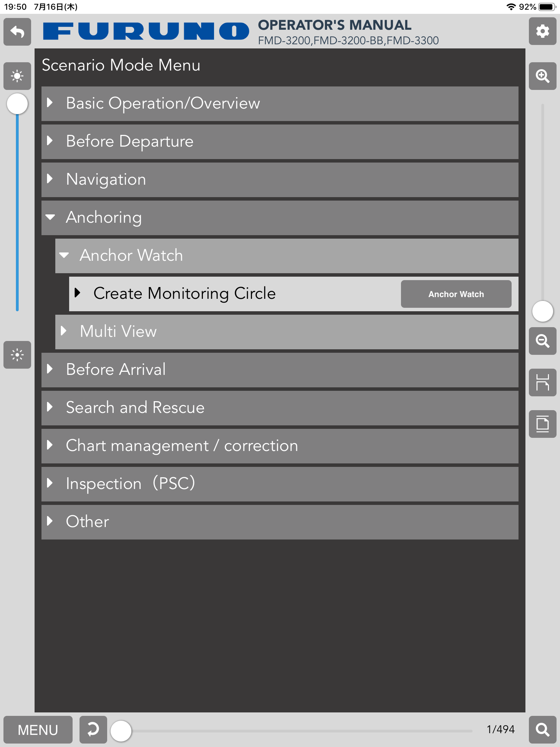This screenshot has width=560, height=747.
Task: Zoom in with the magnifier plus icon
Action: (542, 76)
